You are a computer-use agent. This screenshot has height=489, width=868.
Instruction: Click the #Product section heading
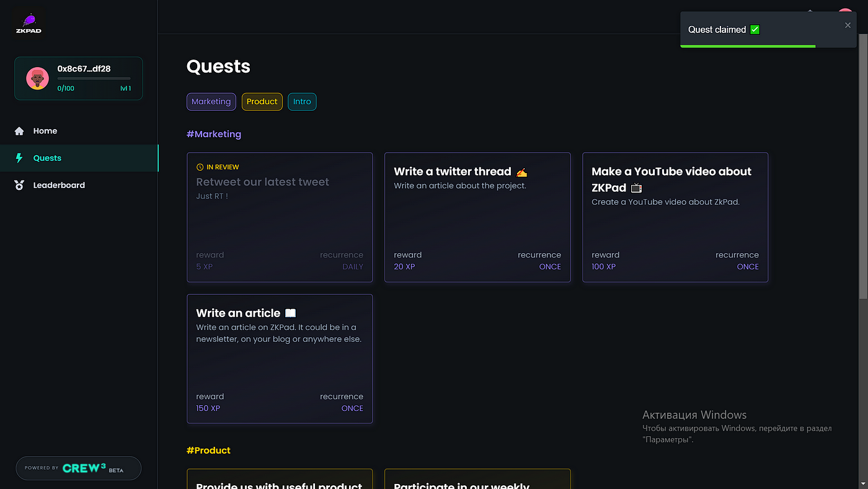pos(208,451)
